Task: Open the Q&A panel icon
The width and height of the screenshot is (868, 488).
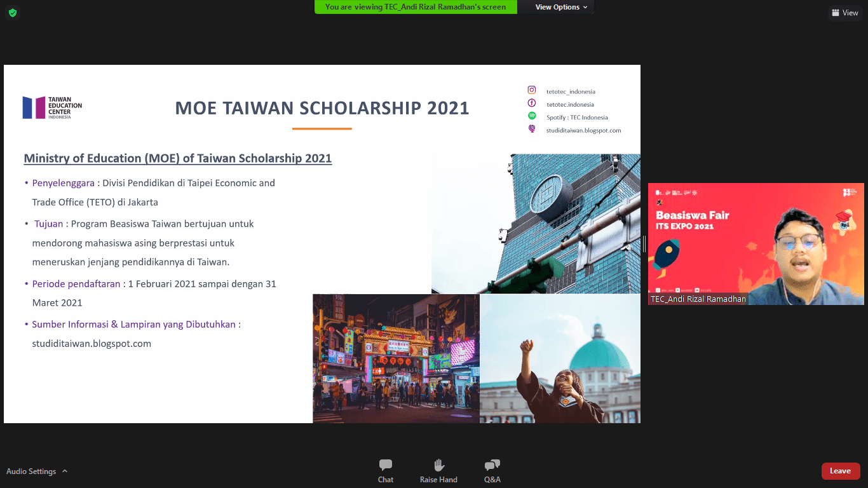Action: coord(492,465)
